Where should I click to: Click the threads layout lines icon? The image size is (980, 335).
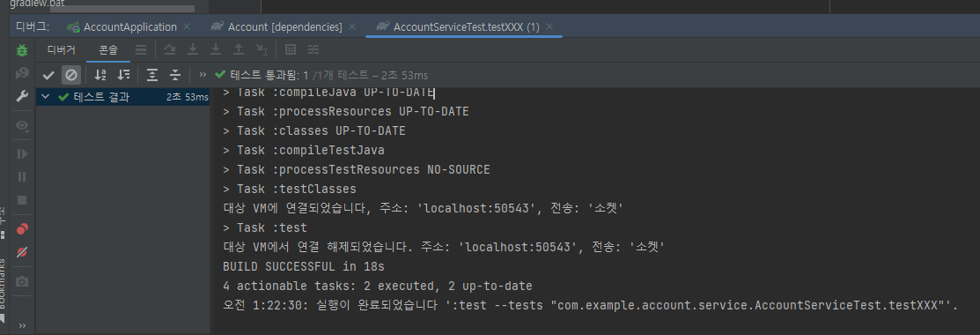pos(141,49)
